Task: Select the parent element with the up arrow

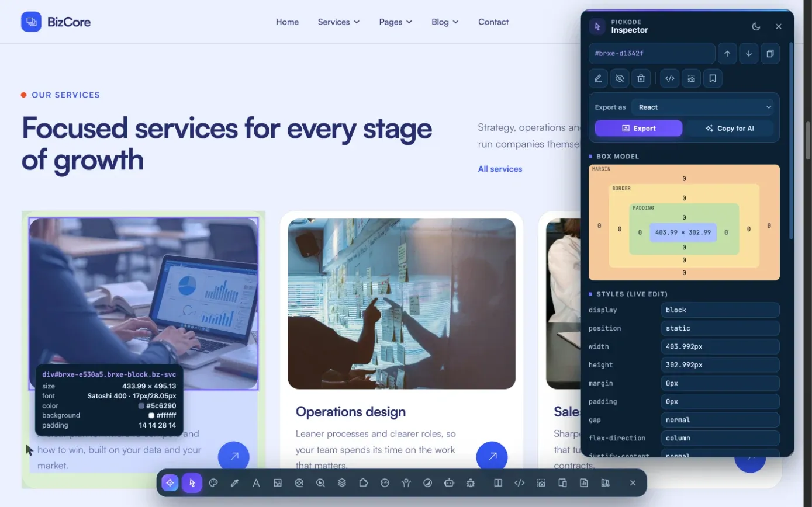Action: click(727, 53)
